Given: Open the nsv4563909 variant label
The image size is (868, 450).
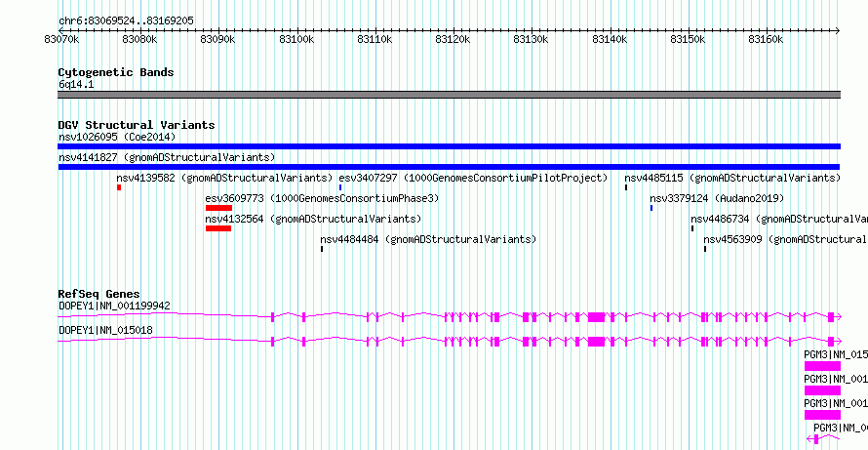Looking at the screenshot, I should pos(785,240).
